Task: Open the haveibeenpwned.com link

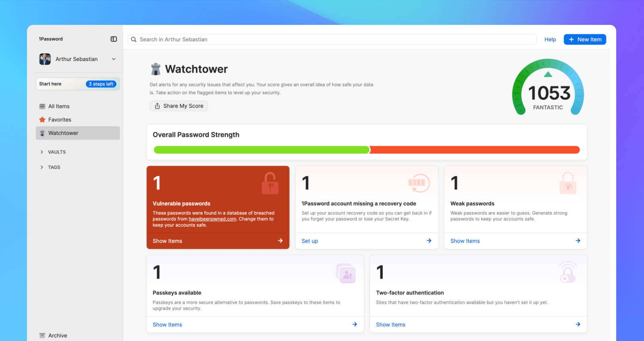Action: tap(213, 219)
